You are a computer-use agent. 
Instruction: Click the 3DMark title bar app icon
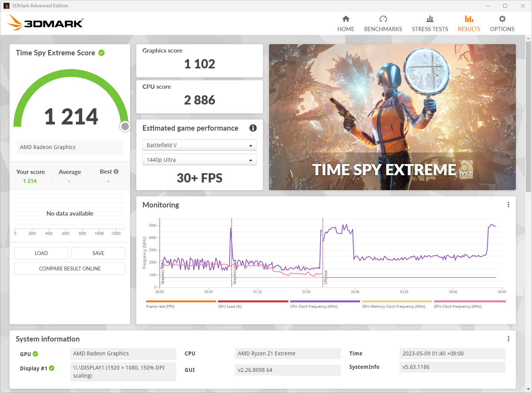[7, 6]
